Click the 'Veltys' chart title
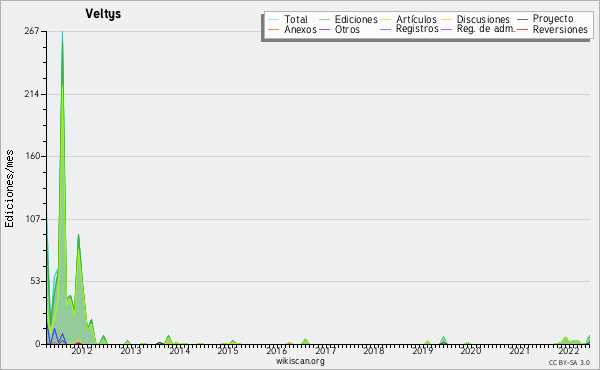600x370 pixels. tap(103, 14)
